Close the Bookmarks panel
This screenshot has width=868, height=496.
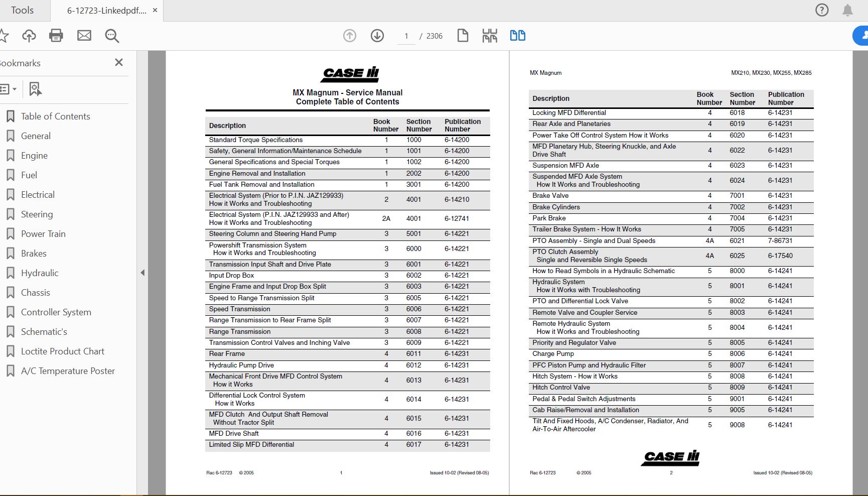click(x=119, y=62)
